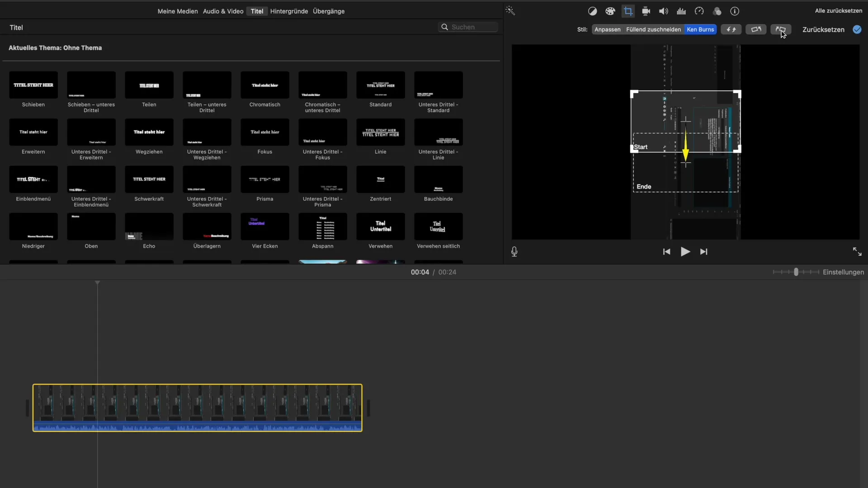
Task: Click the Ken Burns Start frame label
Action: click(x=641, y=147)
